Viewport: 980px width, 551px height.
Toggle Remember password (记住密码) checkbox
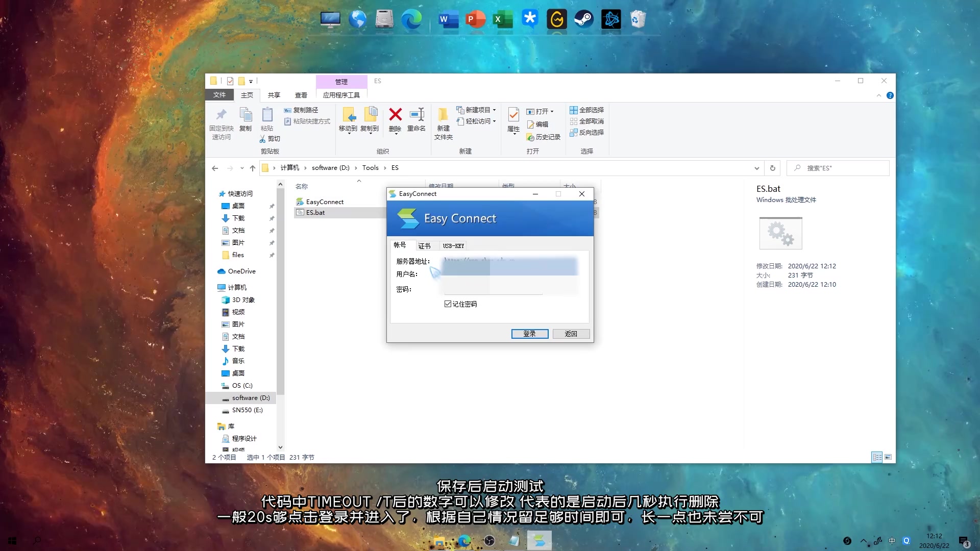point(448,304)
